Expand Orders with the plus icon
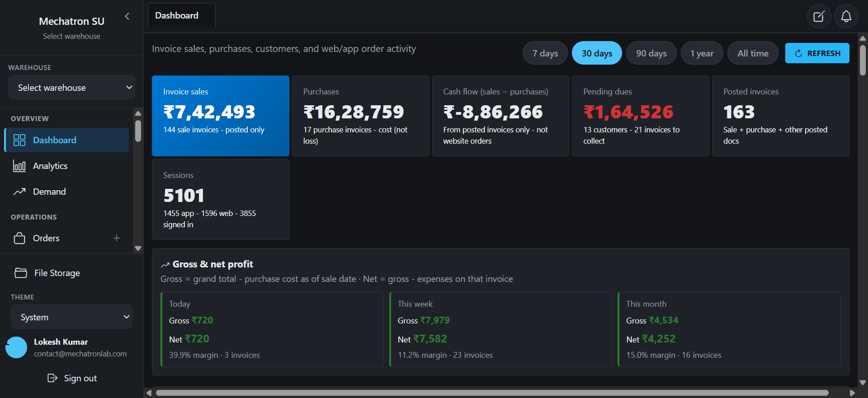The height and width of the screenshot is (398, 868). pos(117,238)
